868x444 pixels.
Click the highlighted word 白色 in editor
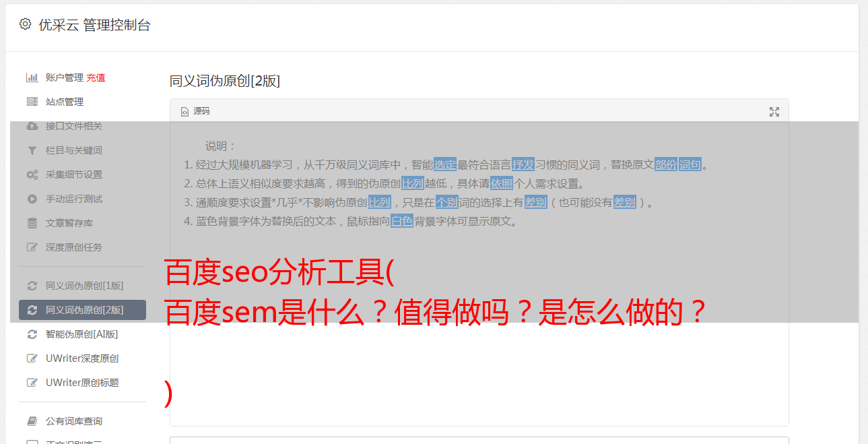tap(402, 221)
